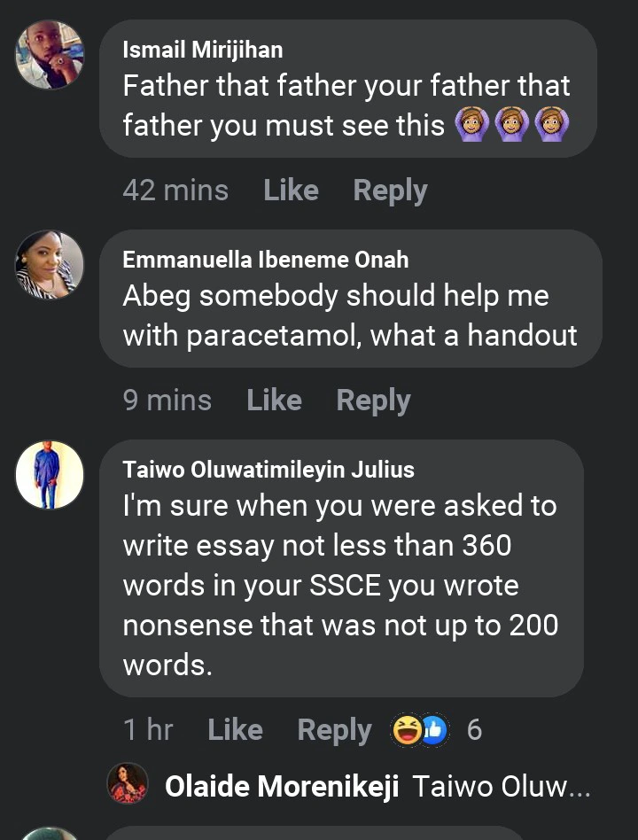Open the Taiwo Oluwatimileyin Julius name link
The width and height of the screenshot is (638, 840).
pyautogui.click(x=268, y=470)
